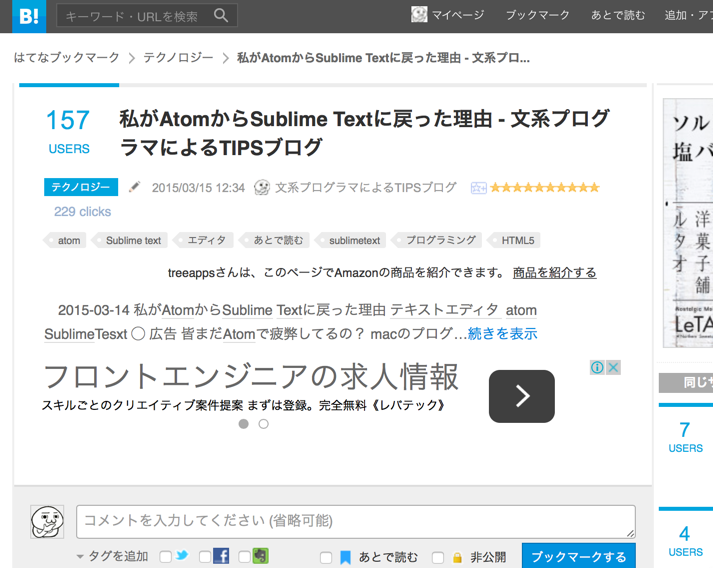713x568 pixels.
Task: Open あとで読む in the top navigation
Action: (618, 15)
